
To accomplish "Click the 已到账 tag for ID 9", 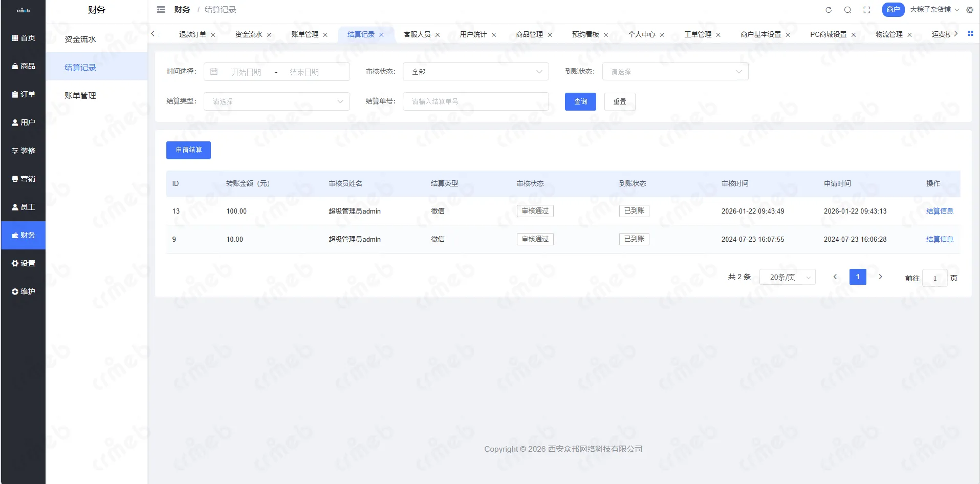I will click(634, 239).
